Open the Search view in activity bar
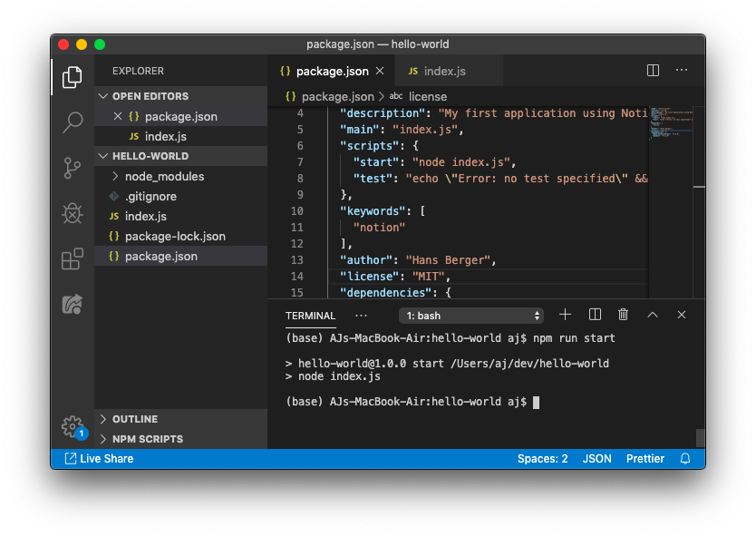 point(73,123)
